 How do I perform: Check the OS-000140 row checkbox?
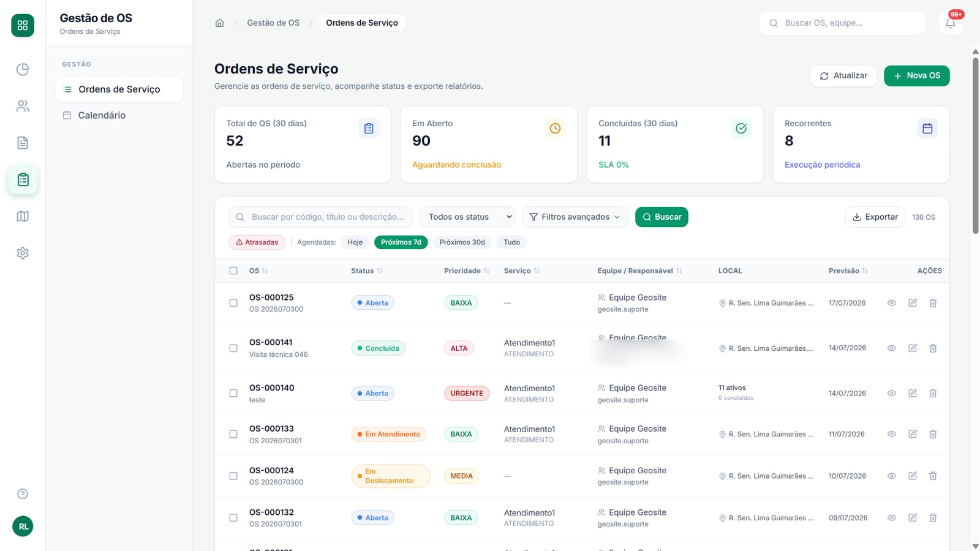click(x=233, y=393)
